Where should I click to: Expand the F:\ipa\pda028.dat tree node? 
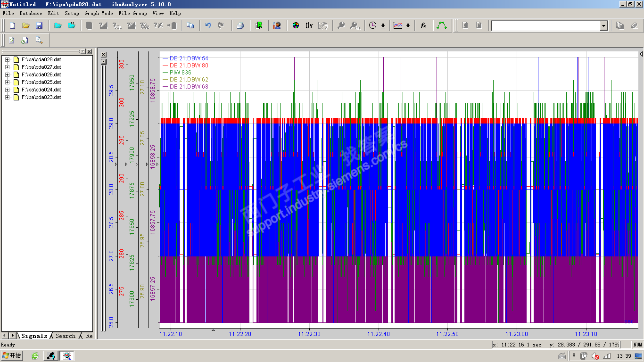7,59
